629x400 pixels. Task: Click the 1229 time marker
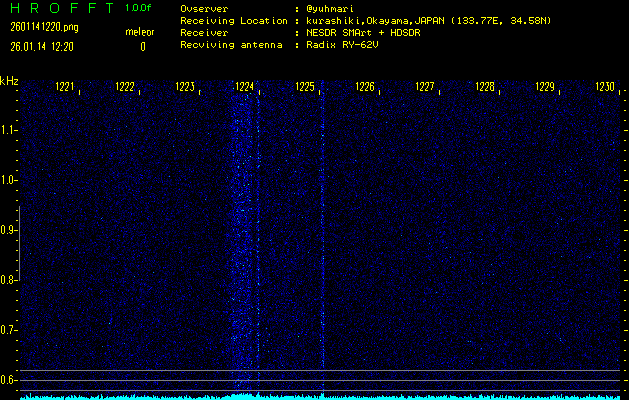[x=545, y=87]
